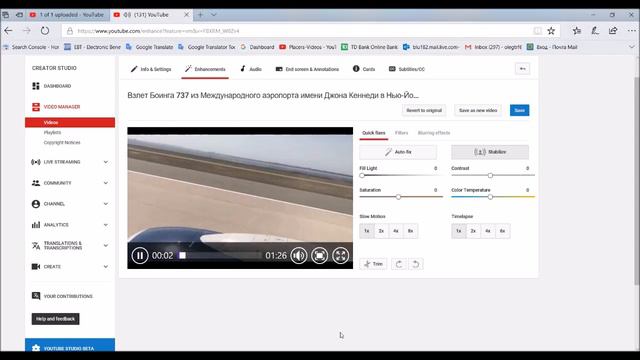
Task: Pause the video preview
Action: [x=140, y=256]
